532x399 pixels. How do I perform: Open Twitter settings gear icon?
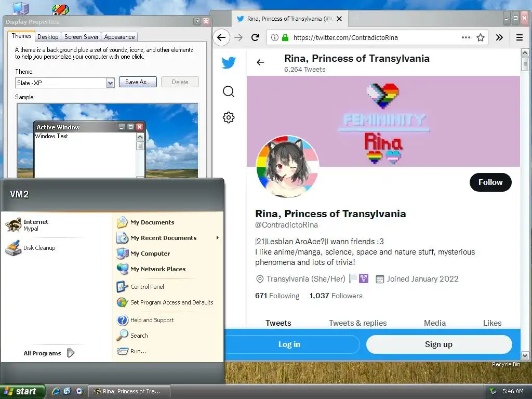pyautogui.click(x=229, y=117)
